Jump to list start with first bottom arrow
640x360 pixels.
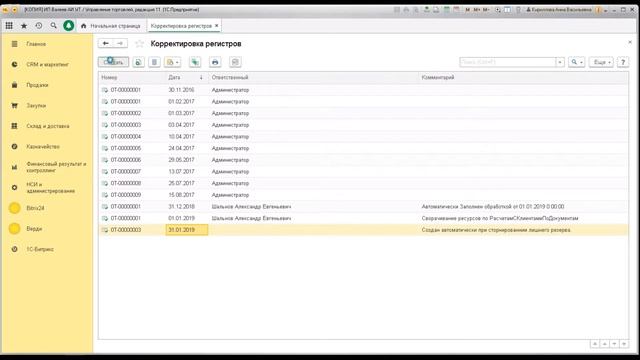coord(595,344)
